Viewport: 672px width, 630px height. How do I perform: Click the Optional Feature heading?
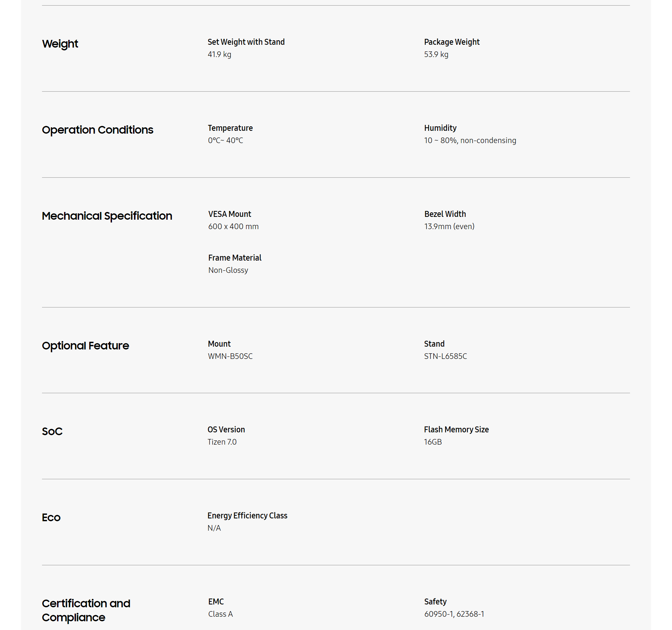click(x=85, y=346)
